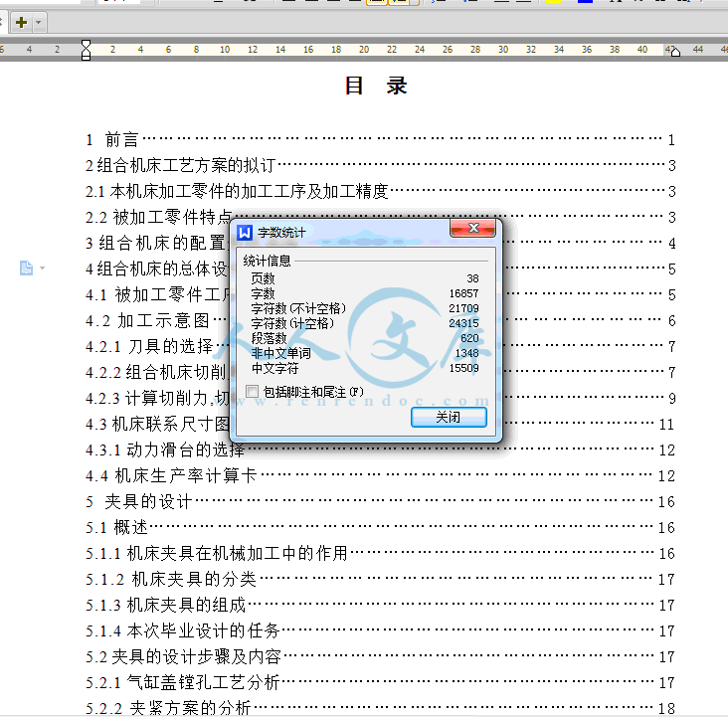This screenshot has width=728, height=717.
Task: Click TOC entry 5.1 概述
Action: pyautogui.click(x=380, y=527)
